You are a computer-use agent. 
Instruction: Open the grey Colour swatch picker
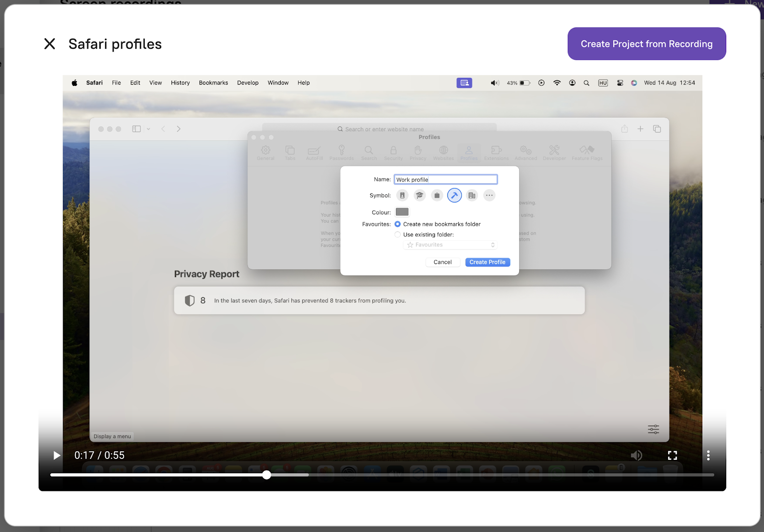[x=402, y=212]
